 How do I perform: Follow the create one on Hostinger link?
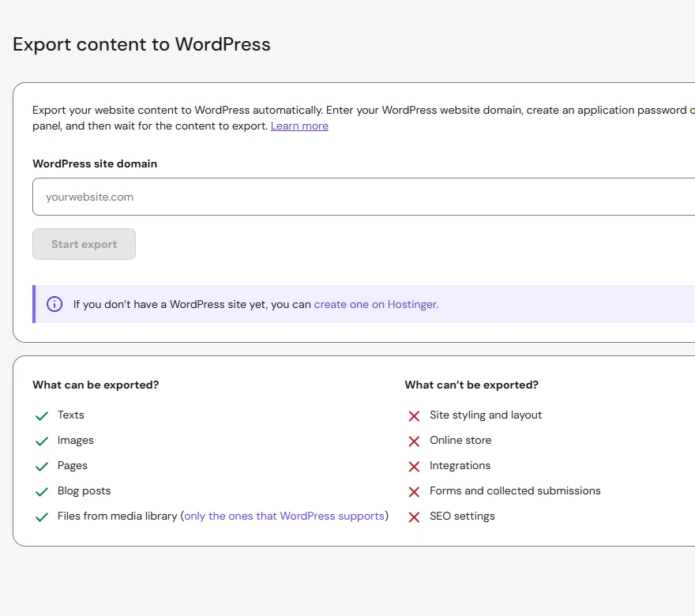(x=376, y=304)
